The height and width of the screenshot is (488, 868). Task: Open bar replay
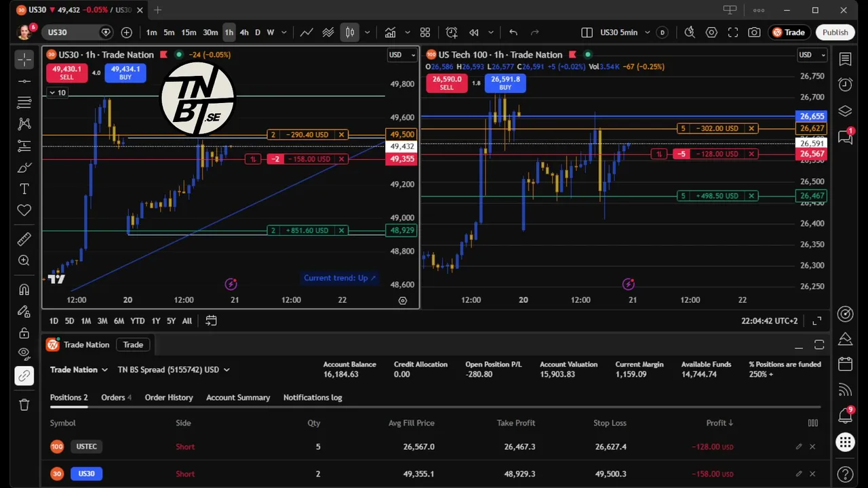tap(474, 32)
